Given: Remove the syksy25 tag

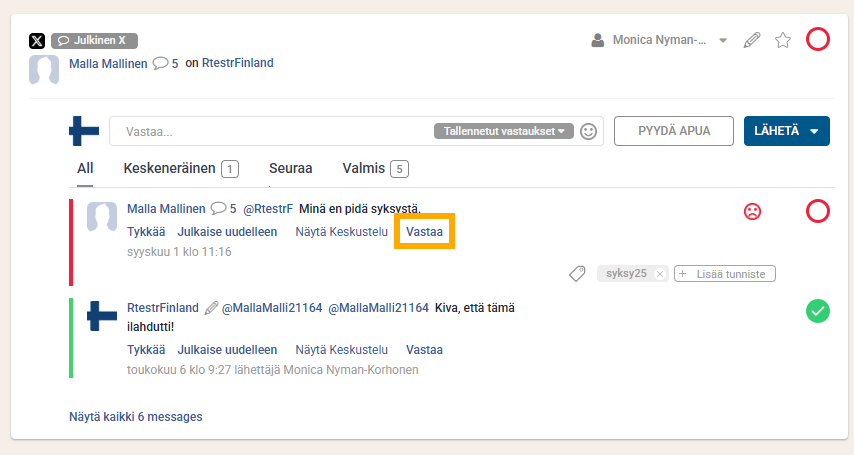Looking at the screenshot, I should click(660, 274).
